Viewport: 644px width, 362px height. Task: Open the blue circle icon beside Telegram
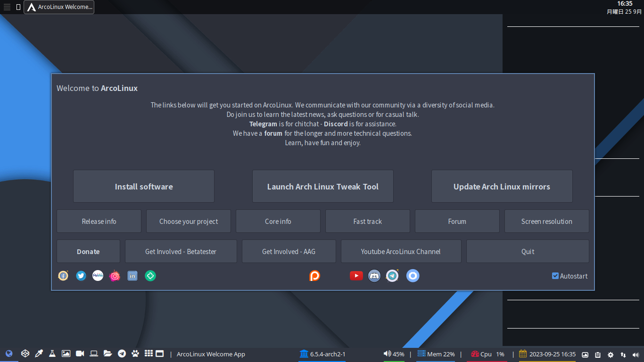[x=413, y=276]
